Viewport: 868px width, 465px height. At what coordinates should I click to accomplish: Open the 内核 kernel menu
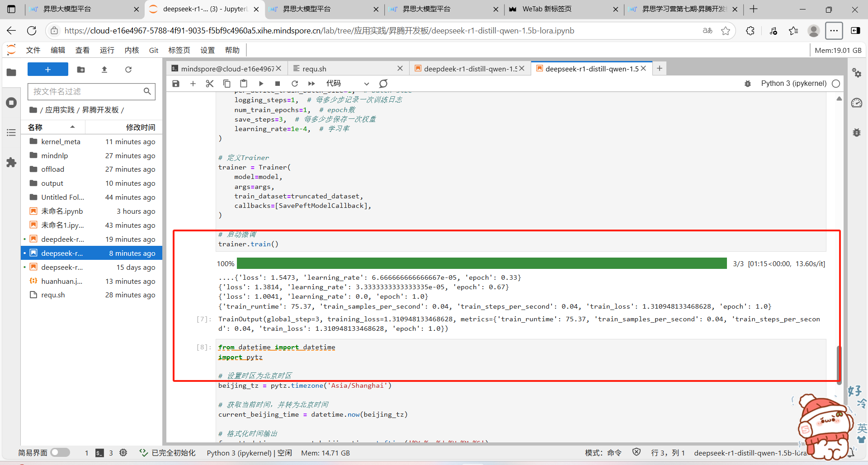click(x=132, y=50)
